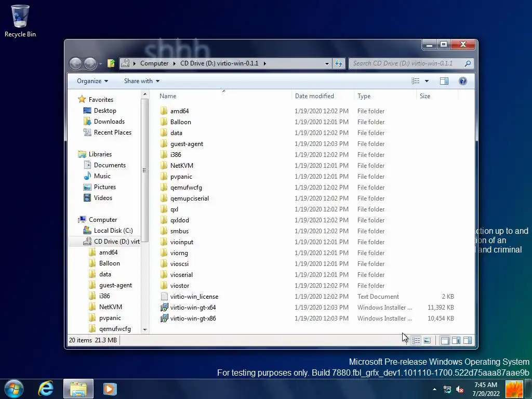Click the search magnifier icon

pyautogui.click(x=468, y=63)
